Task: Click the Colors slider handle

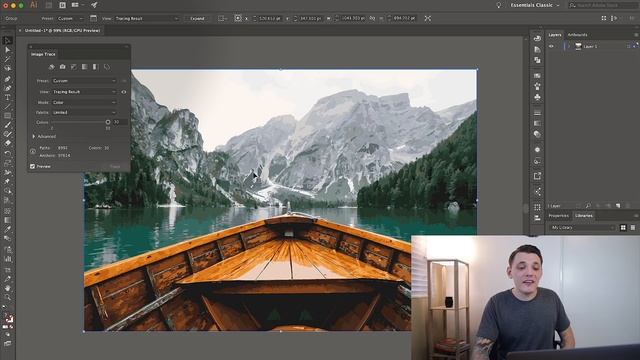Action: 108,122
